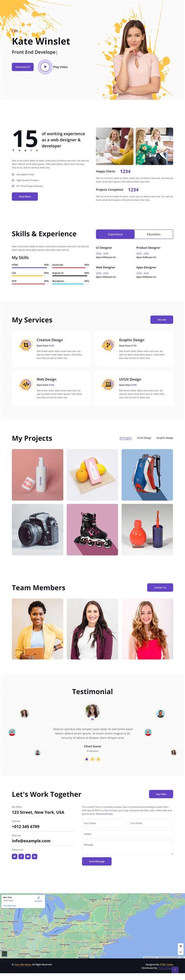Switch to the Experience tab
This screenshot has width=185, height=980.
(115, 234)
